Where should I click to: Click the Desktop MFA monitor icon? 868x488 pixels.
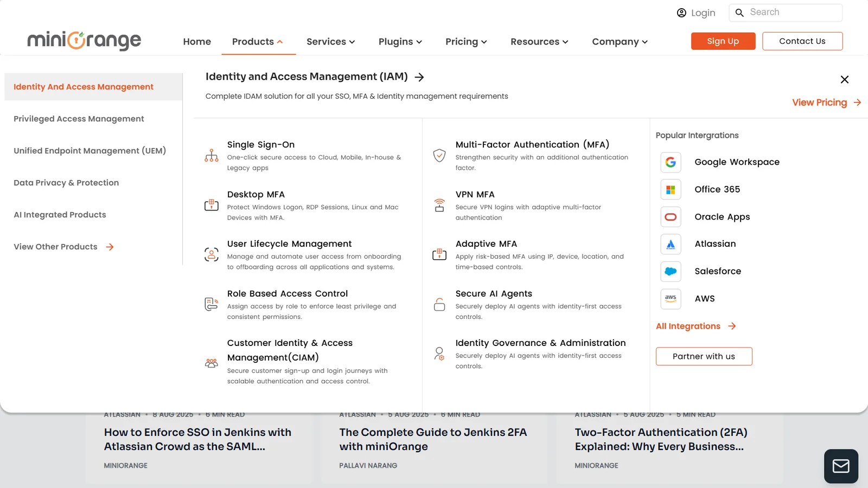coord(212,205)
